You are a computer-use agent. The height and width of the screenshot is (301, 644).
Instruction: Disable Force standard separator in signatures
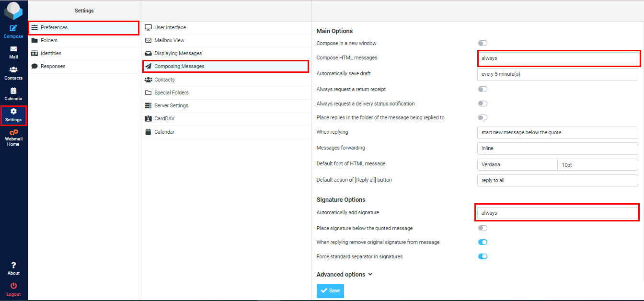pyautogui.click(x=483, y=256)
